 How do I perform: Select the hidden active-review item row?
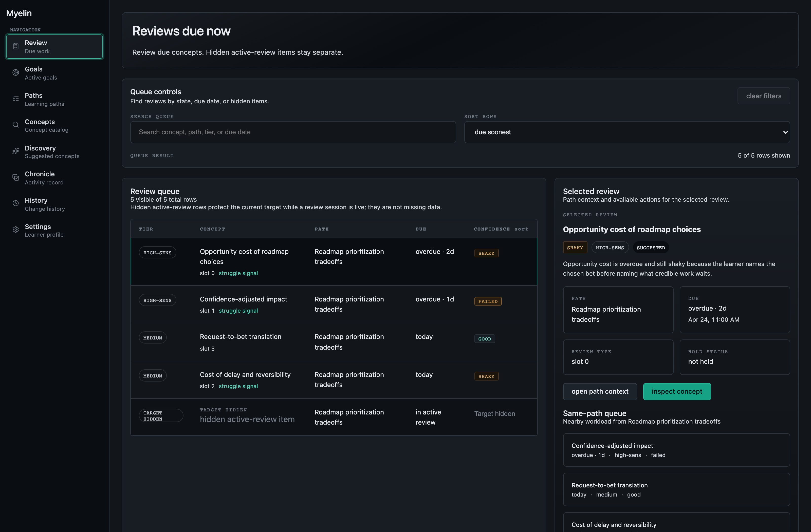click(x=334, y=417)
